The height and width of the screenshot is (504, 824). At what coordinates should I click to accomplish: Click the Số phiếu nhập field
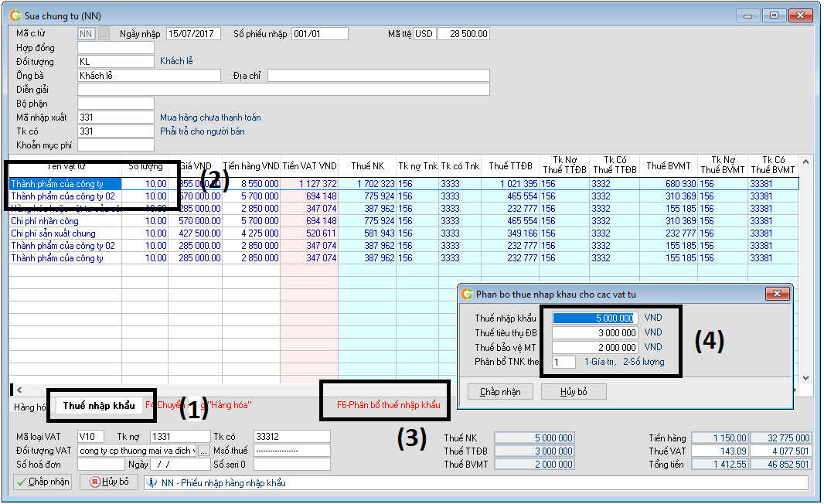(319, 34)
